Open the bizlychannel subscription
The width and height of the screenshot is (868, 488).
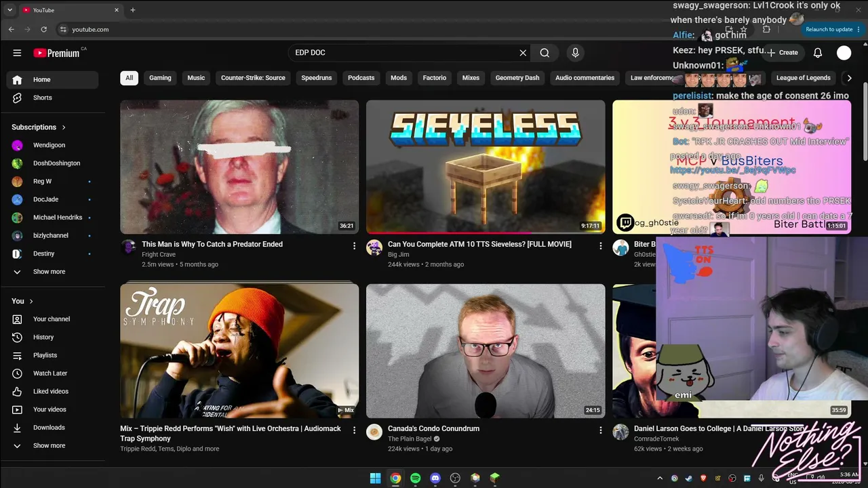tap(52, 236)
